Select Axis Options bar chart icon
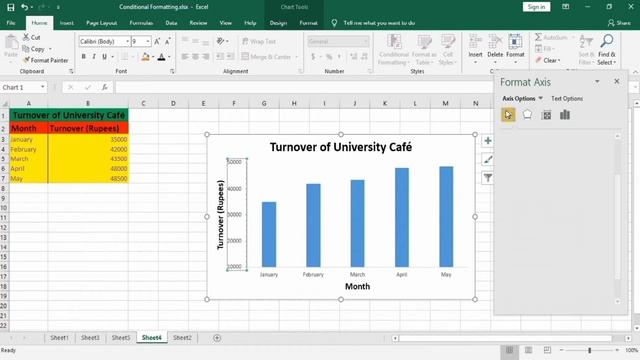 [565, 115]
